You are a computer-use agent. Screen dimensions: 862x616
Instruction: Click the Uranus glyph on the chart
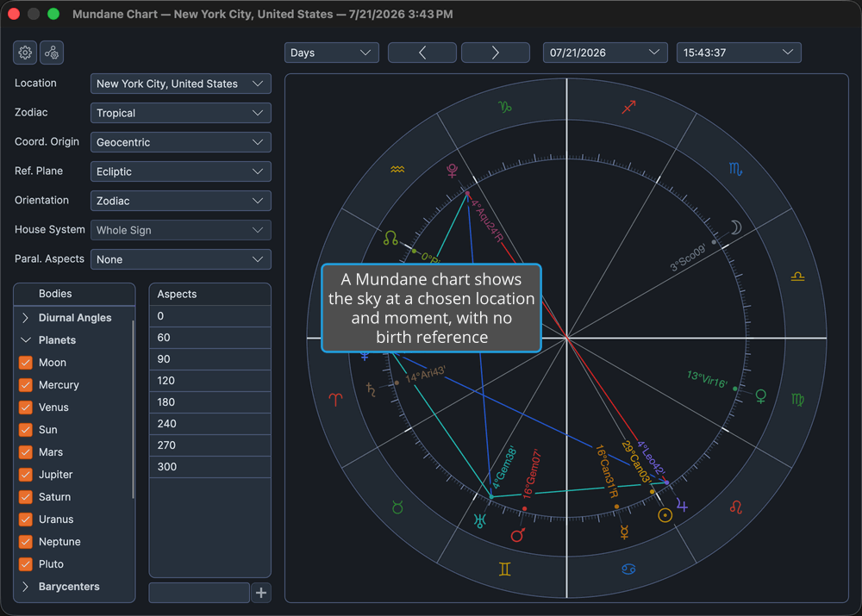coord(480,521)
